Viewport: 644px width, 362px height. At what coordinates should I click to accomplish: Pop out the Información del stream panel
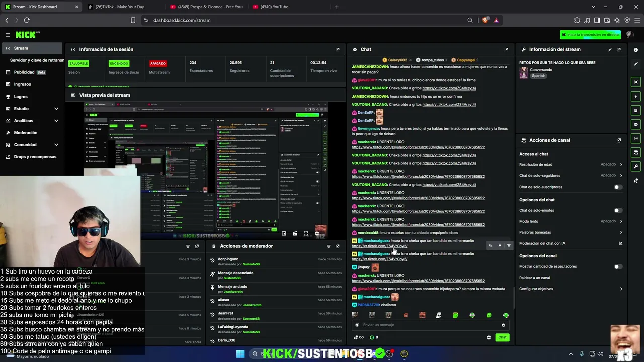[x=619, y=49]
